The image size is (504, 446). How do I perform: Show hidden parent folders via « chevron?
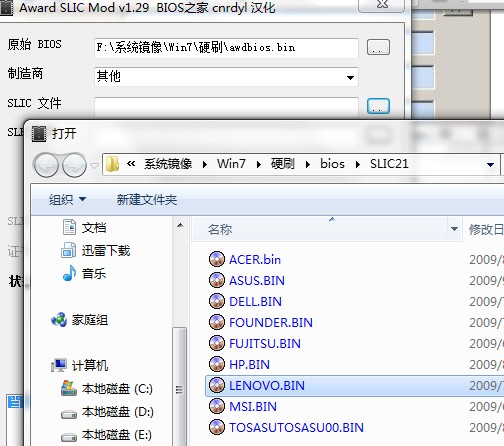(131, 164)
